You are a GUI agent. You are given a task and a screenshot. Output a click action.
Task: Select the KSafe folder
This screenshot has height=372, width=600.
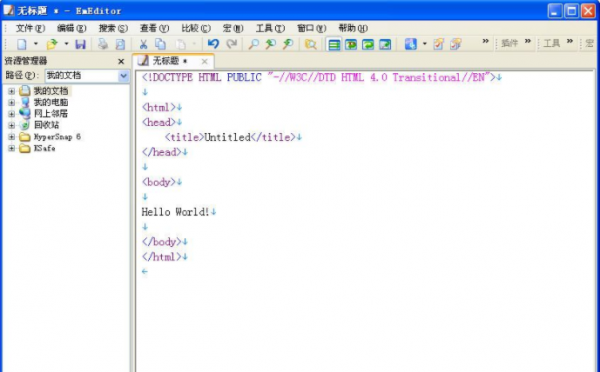coord(44,148)
